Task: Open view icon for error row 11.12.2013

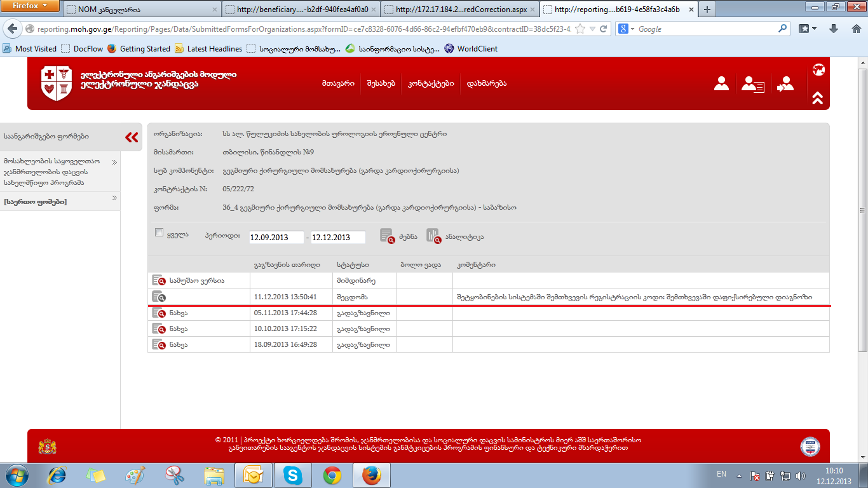Action: pos(158,297)
